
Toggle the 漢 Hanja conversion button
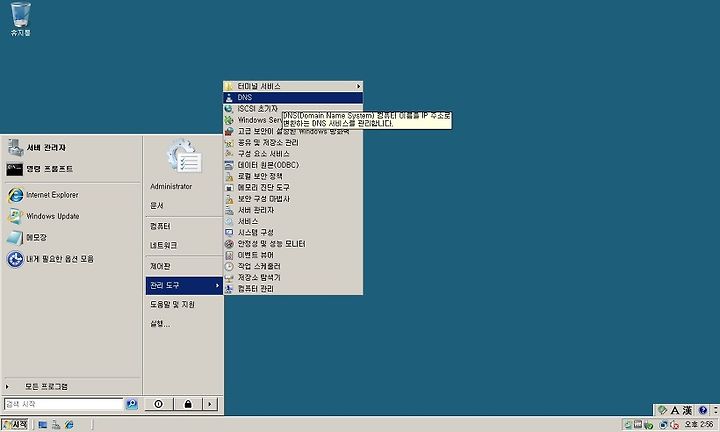coord(687,410)
